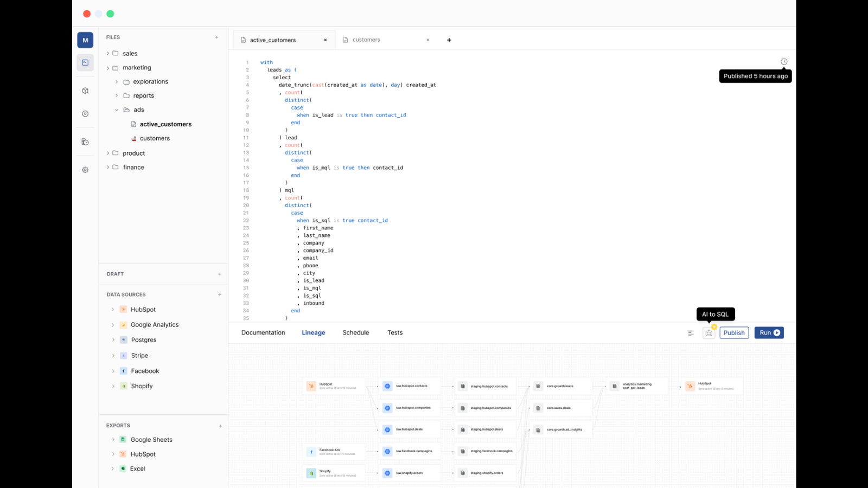
Task: Open the version history clock icon
Action: (784, 62)
